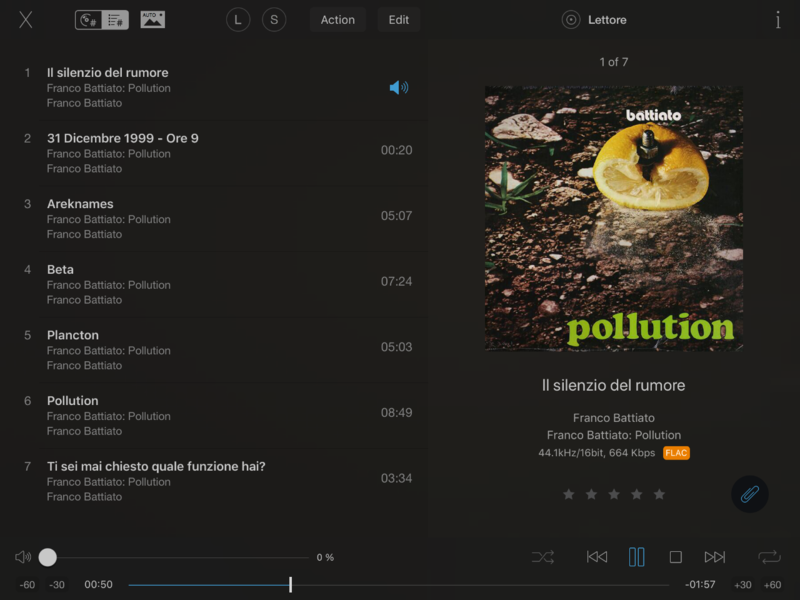Open the Edit menu
800x600 pixels.
(398, 20)
